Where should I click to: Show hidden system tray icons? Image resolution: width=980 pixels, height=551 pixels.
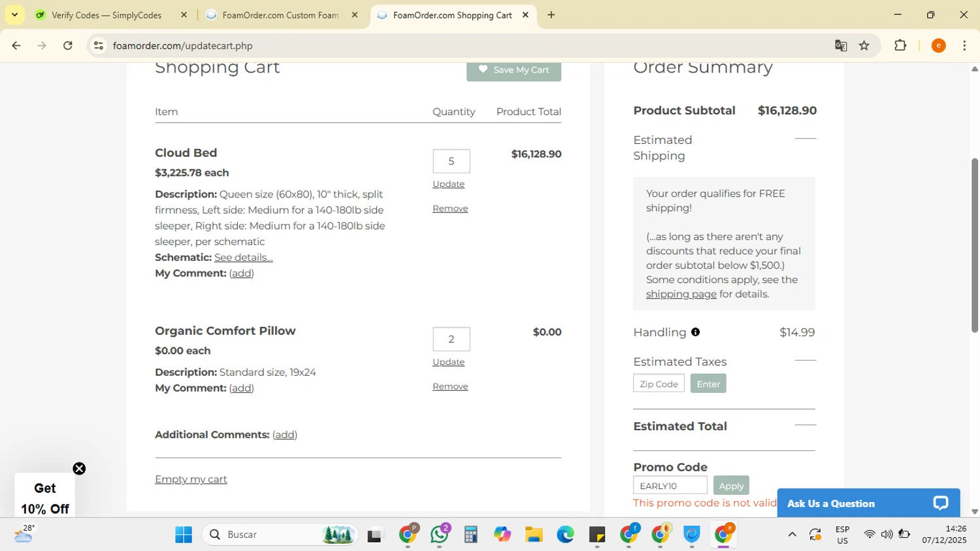click(792, 535)
